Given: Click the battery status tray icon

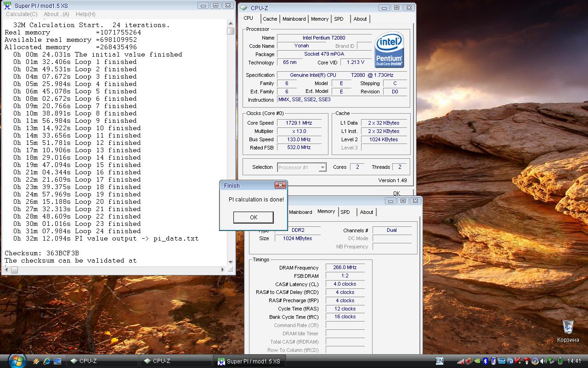Looking at the screenshot, I should [560, 361].
